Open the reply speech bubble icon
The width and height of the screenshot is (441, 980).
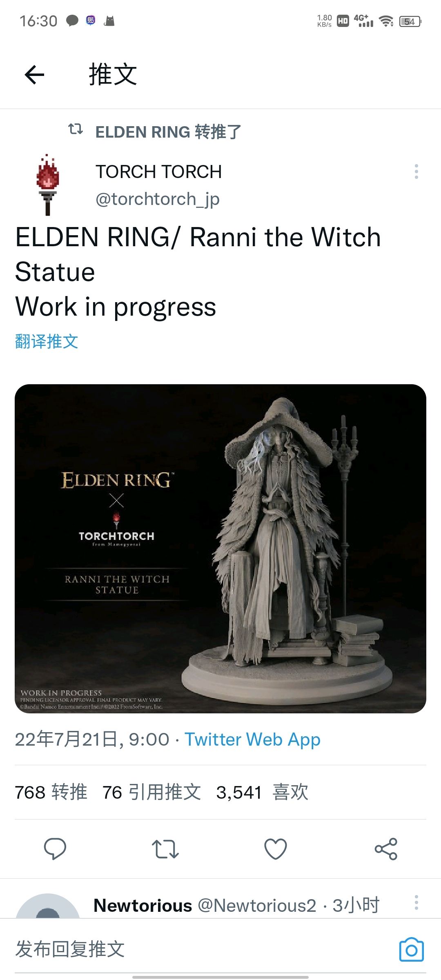tap(55, 849)
